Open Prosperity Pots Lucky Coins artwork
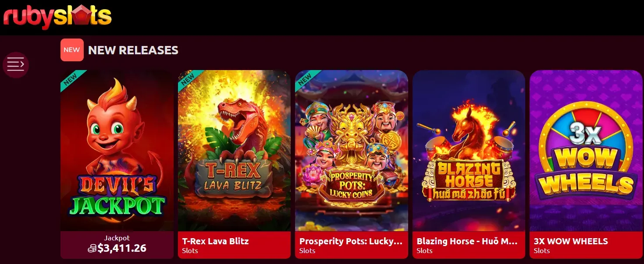 click(352, 151)
